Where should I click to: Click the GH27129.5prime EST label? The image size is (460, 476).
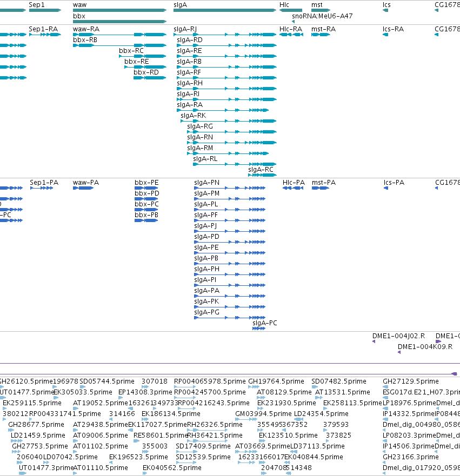[411, 381]
